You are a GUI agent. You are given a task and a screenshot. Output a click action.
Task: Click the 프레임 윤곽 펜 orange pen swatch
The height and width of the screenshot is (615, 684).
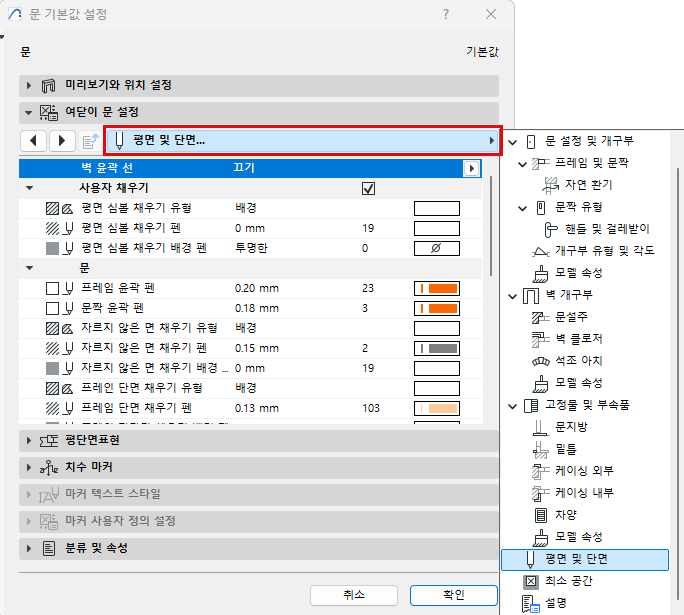pyautogui.click(x=437, y=288)
